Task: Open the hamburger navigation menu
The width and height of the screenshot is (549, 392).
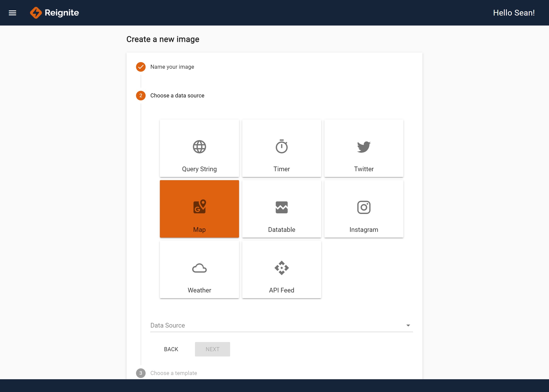Action: tap(12, 13)
